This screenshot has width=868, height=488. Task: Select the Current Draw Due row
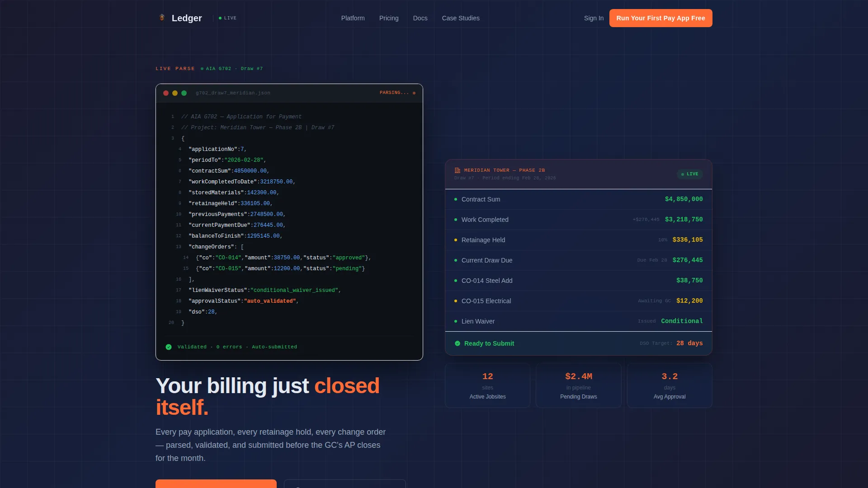579,260
